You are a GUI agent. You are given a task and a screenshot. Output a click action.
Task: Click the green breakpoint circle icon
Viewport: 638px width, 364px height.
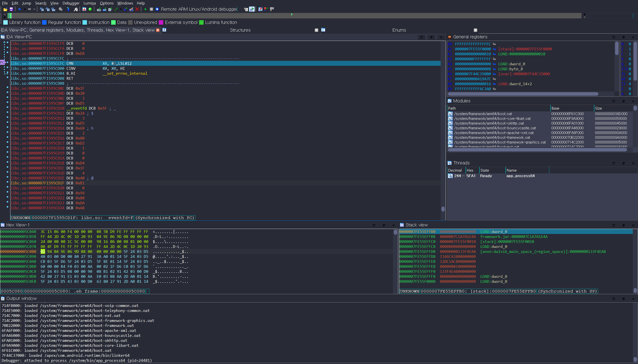tap(90, 9)
